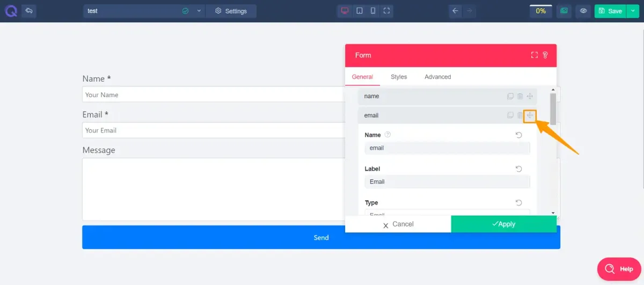Click the Your Email input field
This screenshot has width=644, height=285.
click(215, 130)
